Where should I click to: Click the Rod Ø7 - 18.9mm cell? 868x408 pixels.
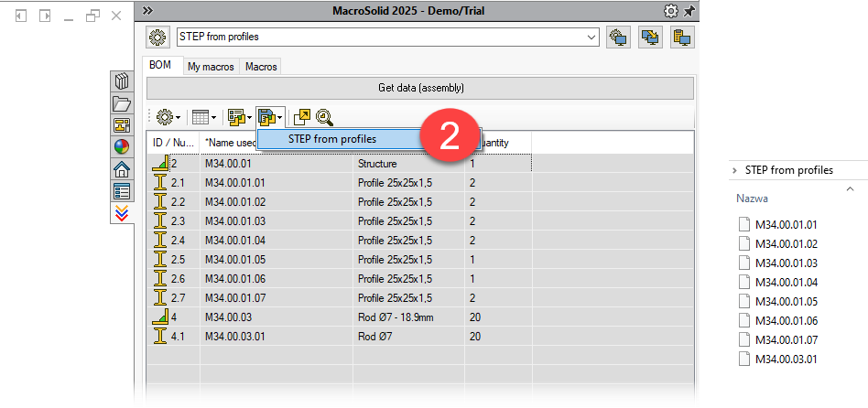(408, 317)
